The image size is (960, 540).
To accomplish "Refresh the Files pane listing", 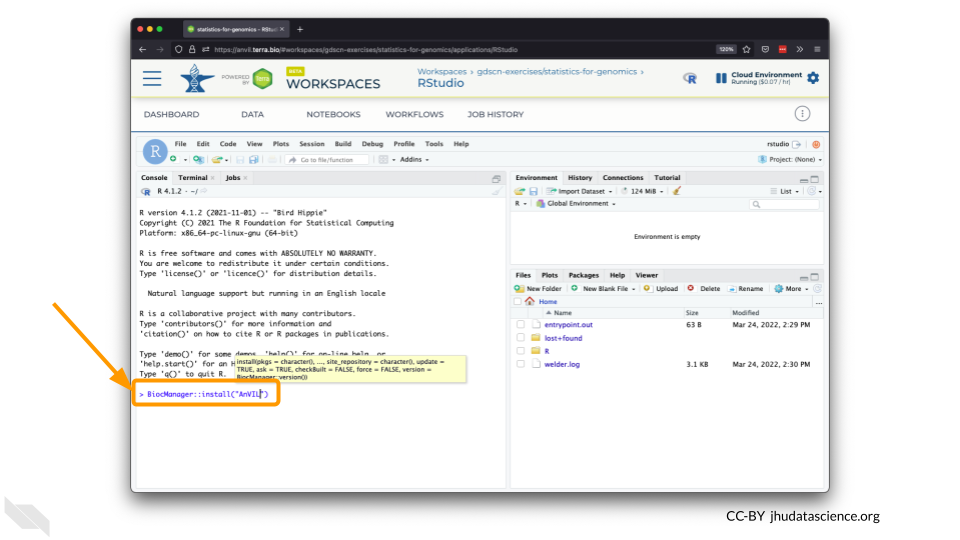I will (817, 288).
